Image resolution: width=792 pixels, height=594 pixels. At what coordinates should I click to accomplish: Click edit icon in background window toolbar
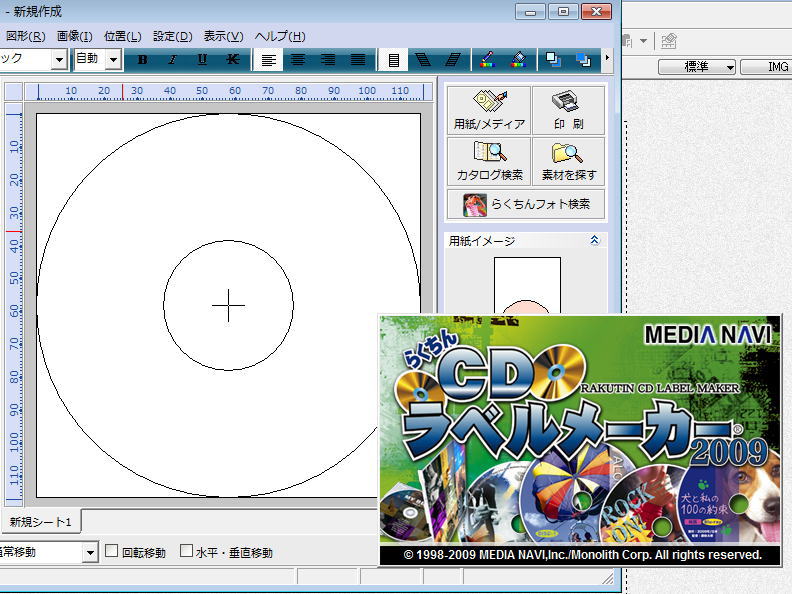tap(669, 41)
